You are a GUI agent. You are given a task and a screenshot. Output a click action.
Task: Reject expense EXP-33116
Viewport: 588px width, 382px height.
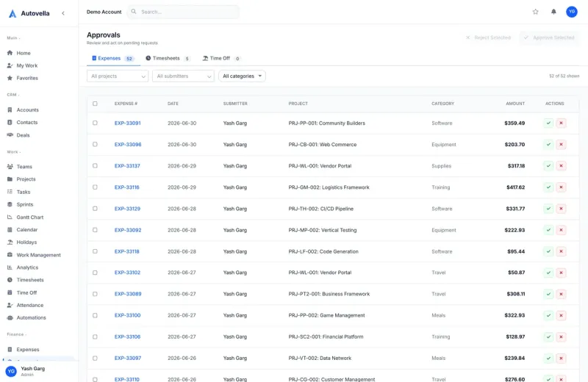561,187
